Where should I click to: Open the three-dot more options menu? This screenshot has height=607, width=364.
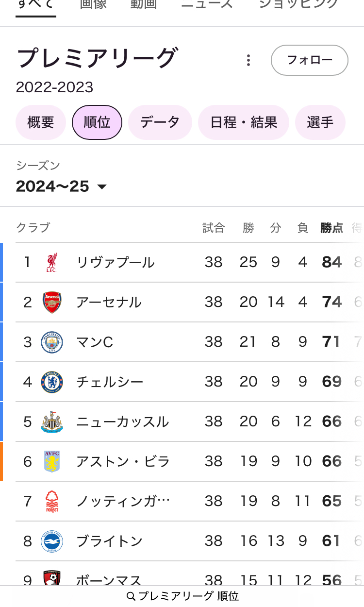tap(248, 60)
